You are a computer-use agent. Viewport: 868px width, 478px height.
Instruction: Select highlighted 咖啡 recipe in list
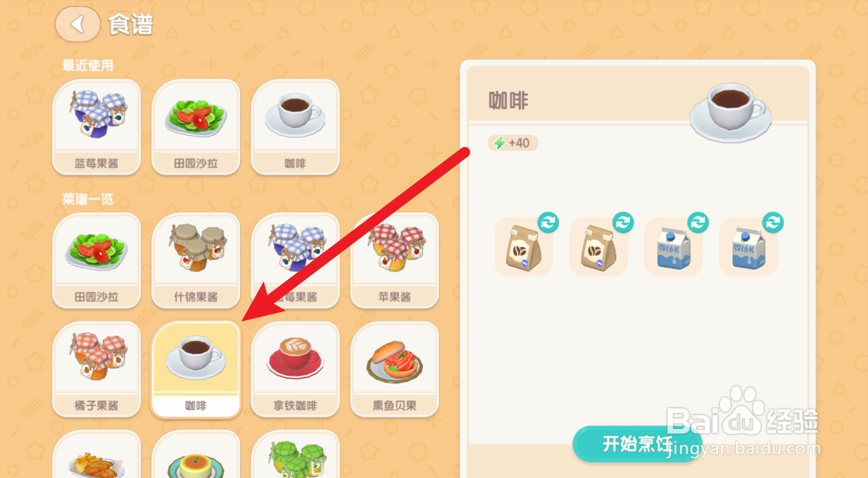click(x=196, y=369)
